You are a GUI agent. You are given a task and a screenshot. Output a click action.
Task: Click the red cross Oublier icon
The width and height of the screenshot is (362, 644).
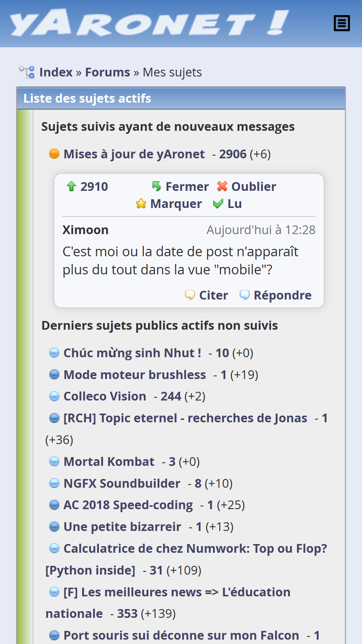point(222,186)
